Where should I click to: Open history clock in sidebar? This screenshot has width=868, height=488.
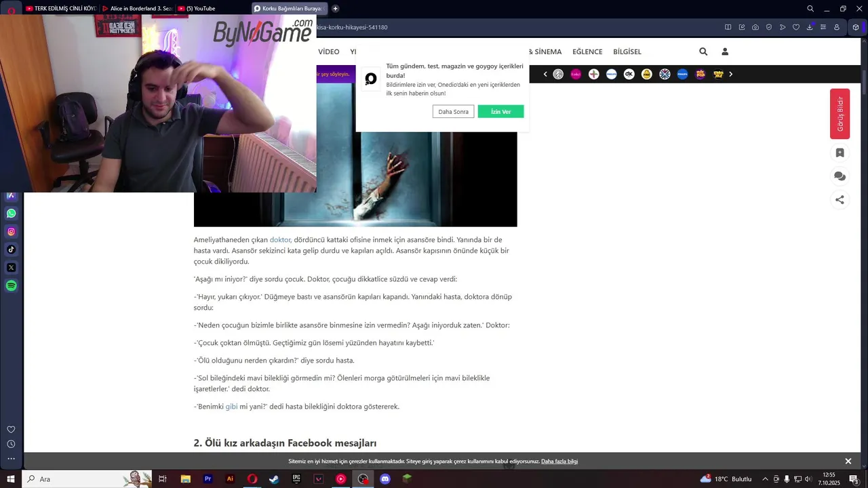coord(11,445)
